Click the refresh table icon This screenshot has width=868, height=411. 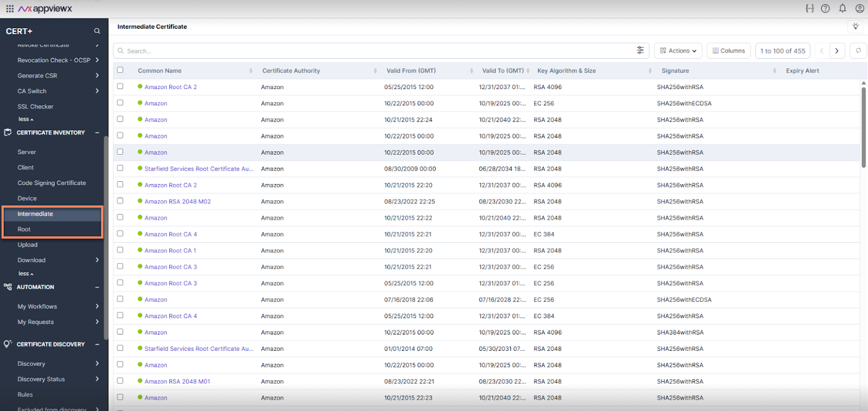[858, 50]
